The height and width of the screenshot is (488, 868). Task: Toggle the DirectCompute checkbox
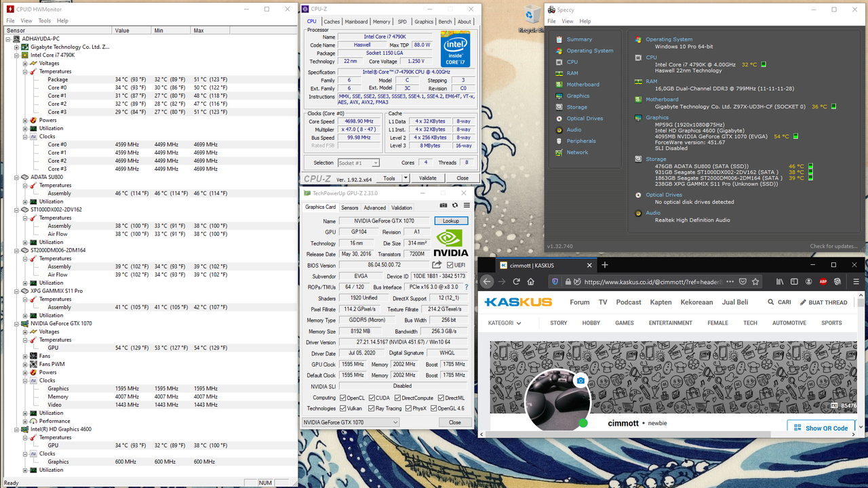(396, 398)
